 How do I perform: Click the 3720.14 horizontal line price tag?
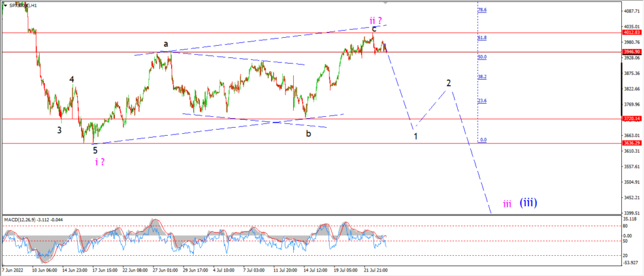point(633,119)
